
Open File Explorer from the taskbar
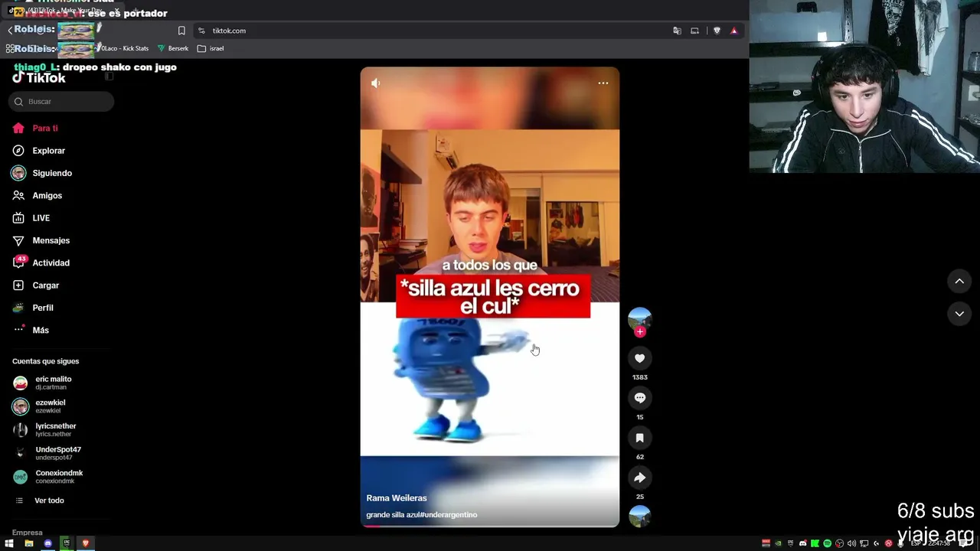tap(29, 543)
